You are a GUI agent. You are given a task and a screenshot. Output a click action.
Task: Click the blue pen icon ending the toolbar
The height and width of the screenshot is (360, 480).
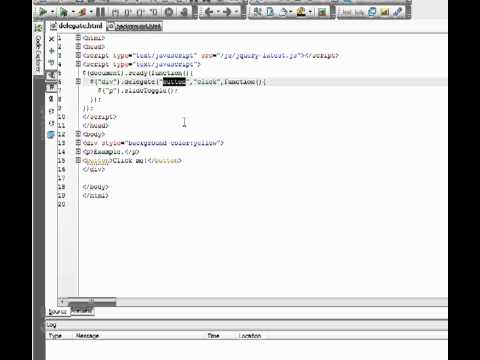[397, 12]
